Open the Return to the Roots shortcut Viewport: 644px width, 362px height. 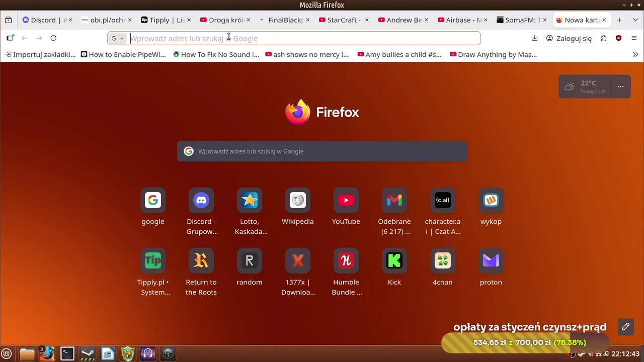tap(201, 260)
